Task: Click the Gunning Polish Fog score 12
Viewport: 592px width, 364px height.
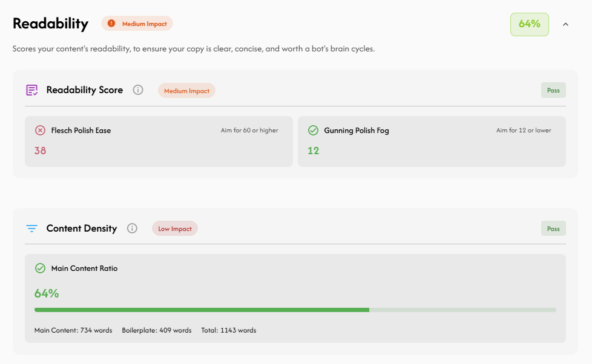Action: tap(313, 151)
